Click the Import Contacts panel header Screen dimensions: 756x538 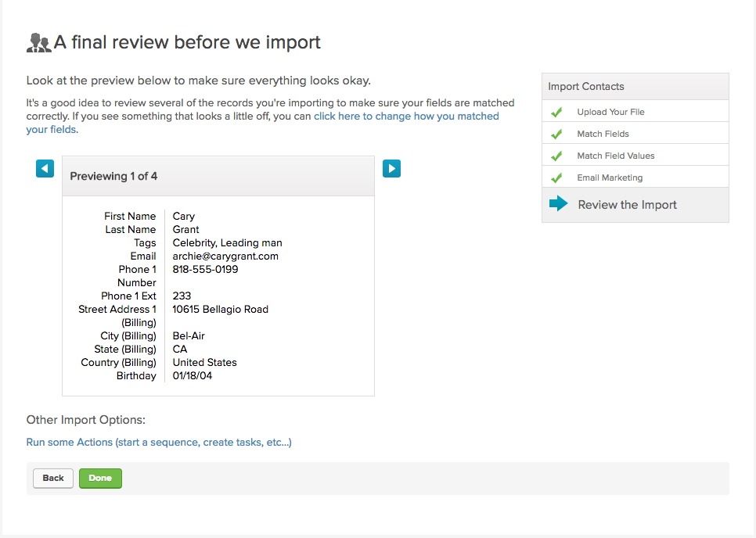pos(635,87)
